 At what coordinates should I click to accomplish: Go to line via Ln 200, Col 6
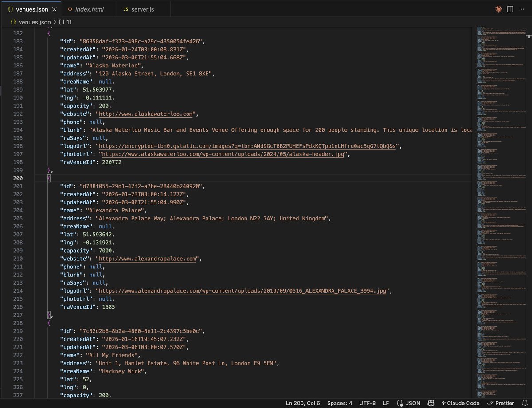pyautogui.click(x=303, y=403)
